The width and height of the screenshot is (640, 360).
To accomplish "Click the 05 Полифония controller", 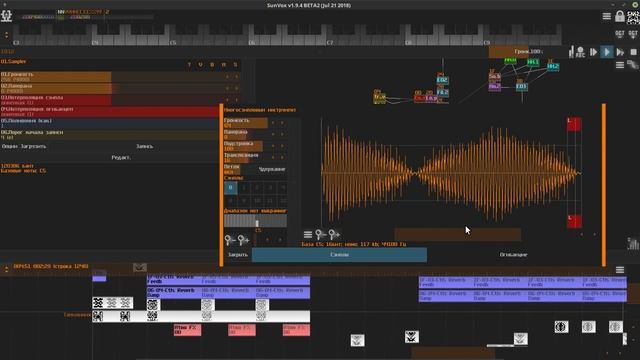I will tap(109, 123).
